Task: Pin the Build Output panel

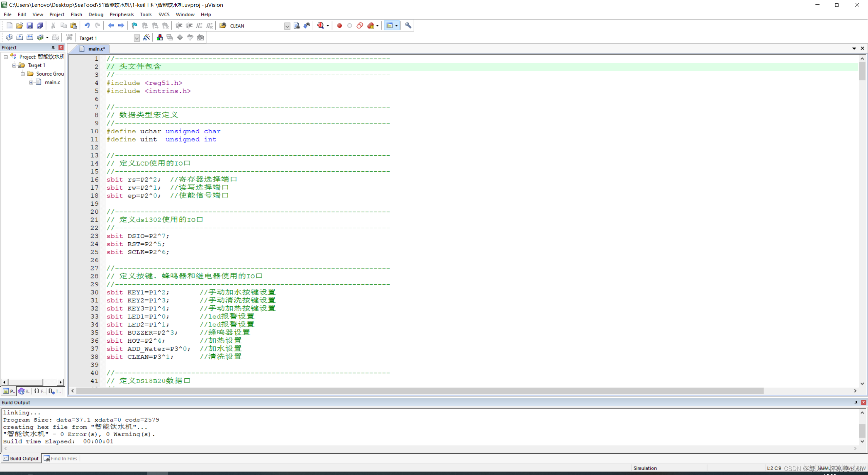Action: coord(856,402)
